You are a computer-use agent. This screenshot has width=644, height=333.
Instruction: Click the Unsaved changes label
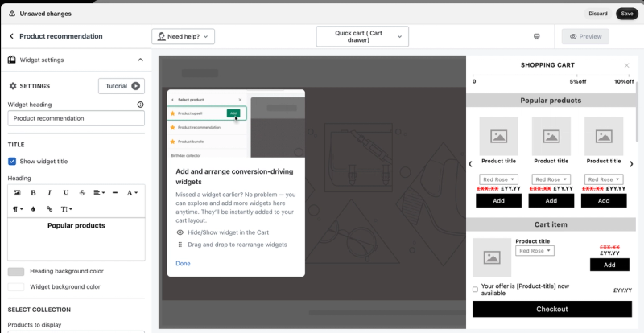point(45,14)
